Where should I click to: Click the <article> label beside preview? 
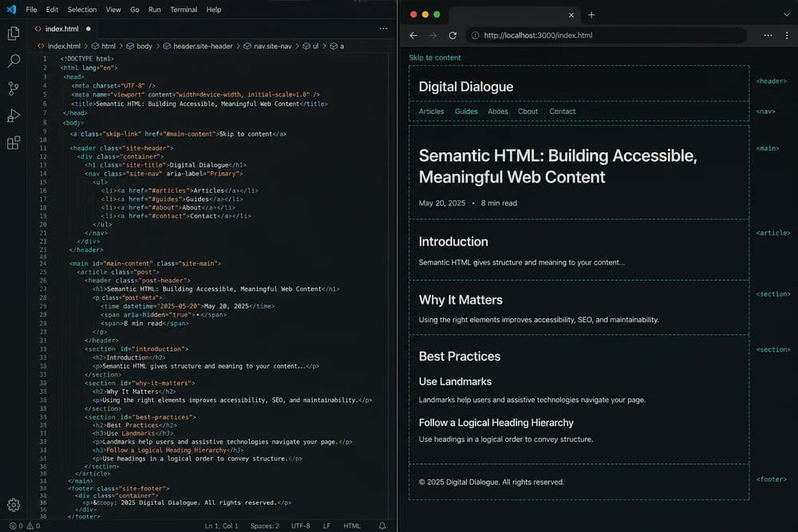click(x=773, y=233)
